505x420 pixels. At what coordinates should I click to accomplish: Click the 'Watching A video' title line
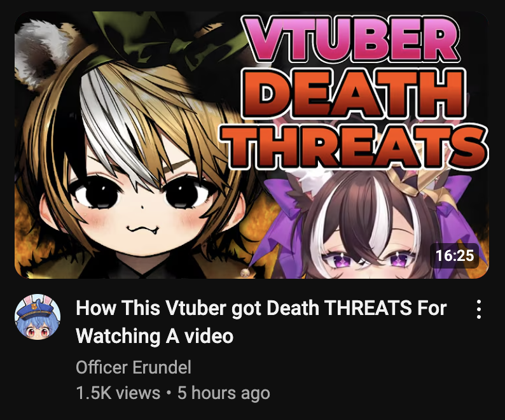(155, 336)
